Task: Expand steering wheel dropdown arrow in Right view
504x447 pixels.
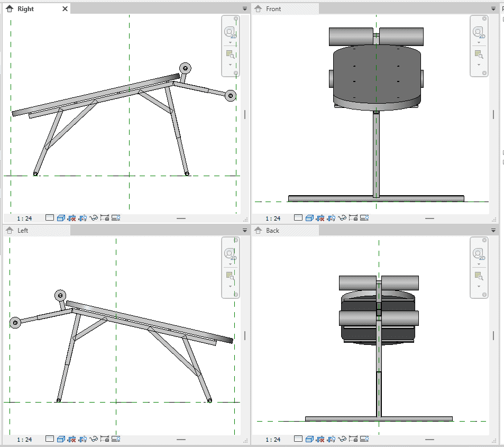Action: [x=230, y=43]
